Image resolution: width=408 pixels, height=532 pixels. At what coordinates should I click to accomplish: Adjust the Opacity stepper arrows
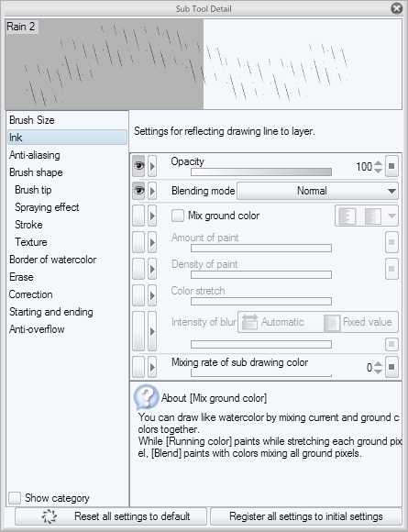(x=378, y=167)
